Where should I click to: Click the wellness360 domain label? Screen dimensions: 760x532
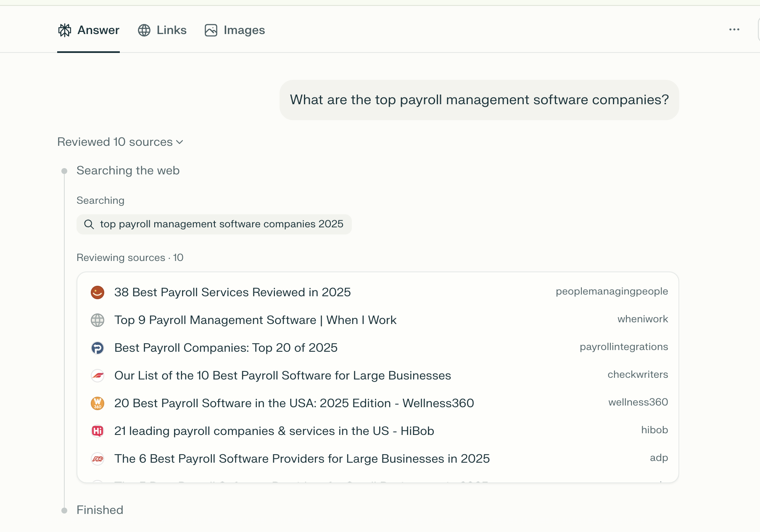[638, 402]
